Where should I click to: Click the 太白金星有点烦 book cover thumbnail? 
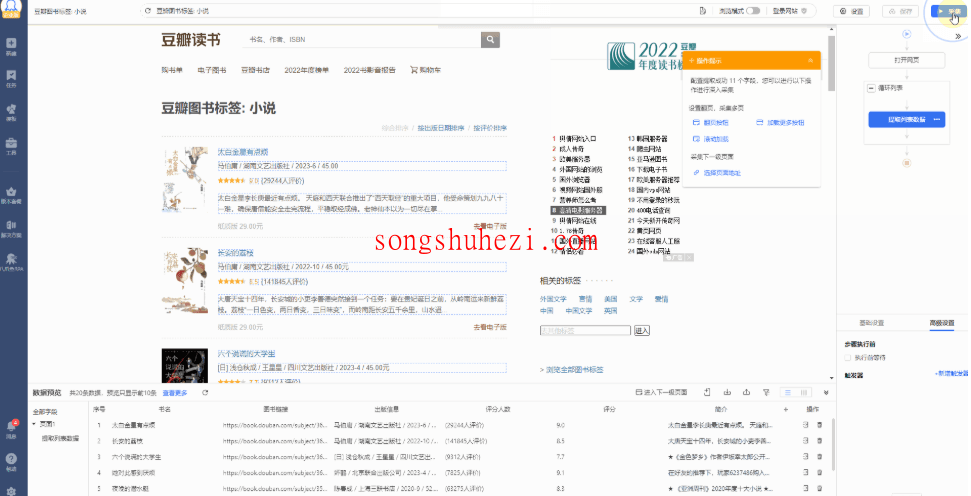(185, 180)
